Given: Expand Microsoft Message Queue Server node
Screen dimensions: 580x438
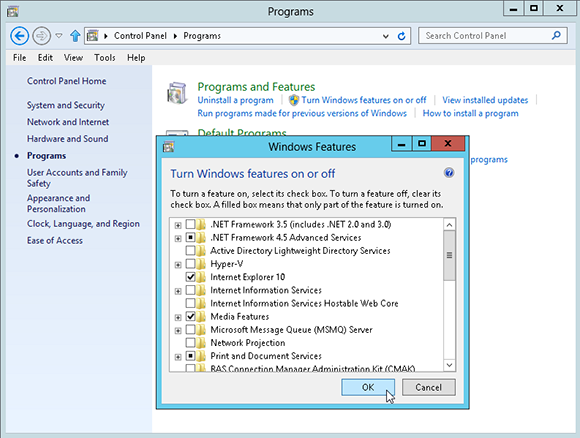Looking at the screenshot, I should point(178,330).
